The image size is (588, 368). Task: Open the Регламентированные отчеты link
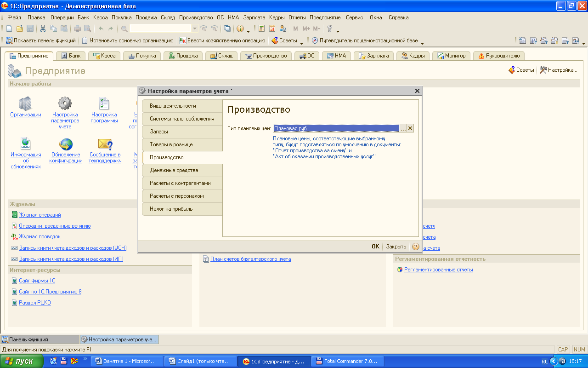[438, 270]
